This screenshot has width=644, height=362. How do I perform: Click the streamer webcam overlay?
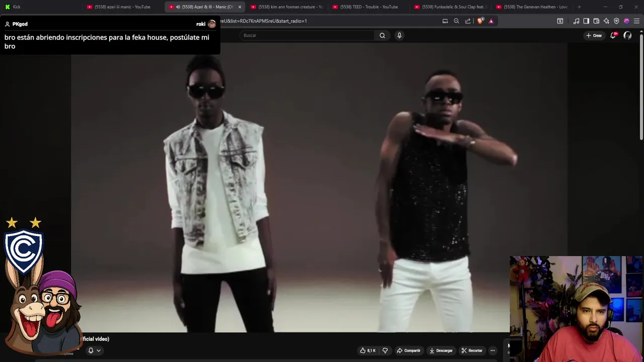pos(576,309)
